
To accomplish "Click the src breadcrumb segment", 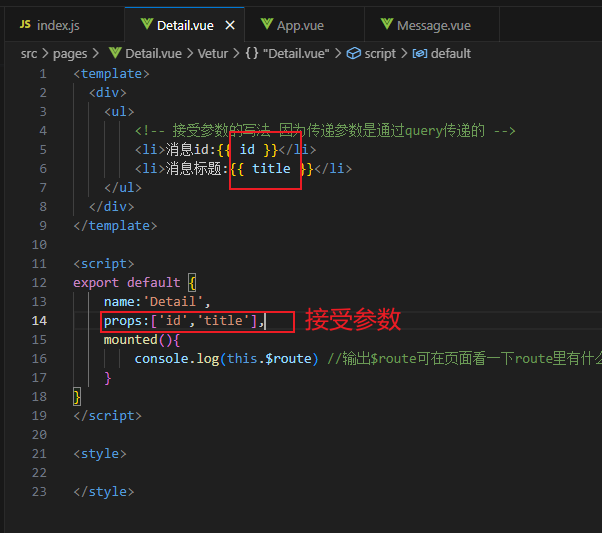I will point(29,53).
